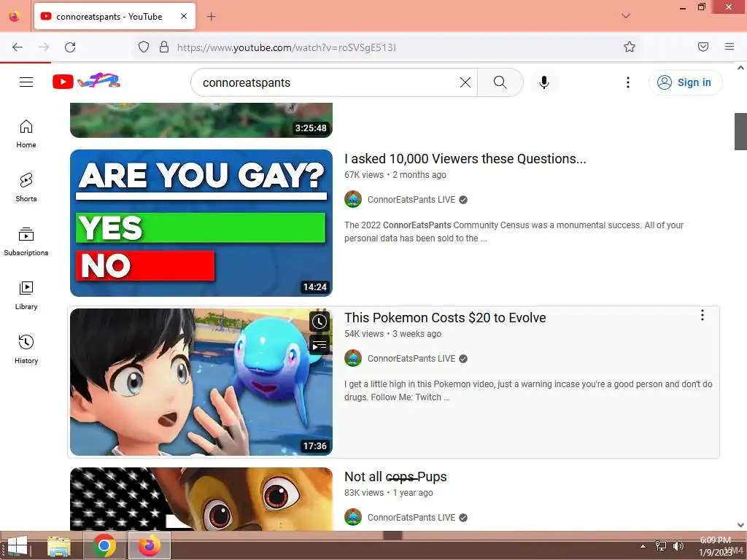Open File Explorer from taskbar
Screen dimensions: 747x560
[x=59, y=545]
